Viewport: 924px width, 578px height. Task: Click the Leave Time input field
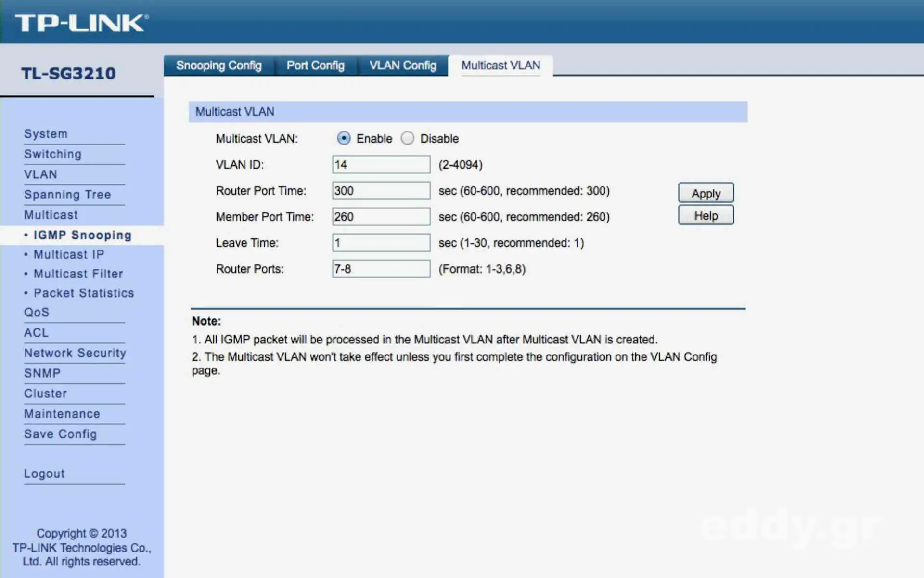[381, 243]
